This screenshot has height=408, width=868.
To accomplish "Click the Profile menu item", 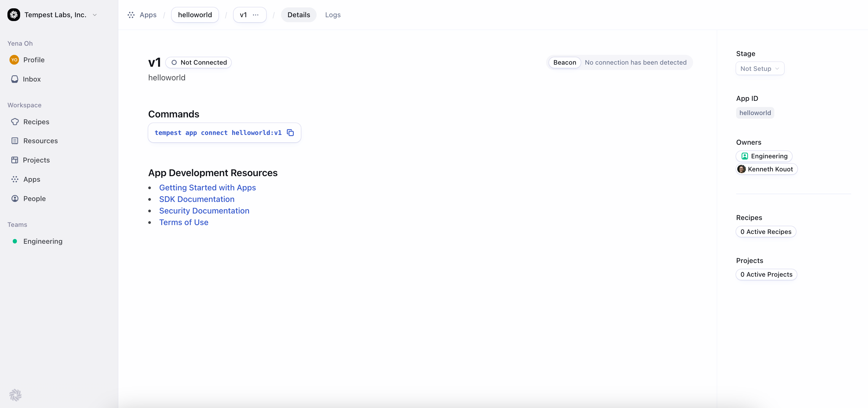I will pyautogui.click(x=34, y=59).
